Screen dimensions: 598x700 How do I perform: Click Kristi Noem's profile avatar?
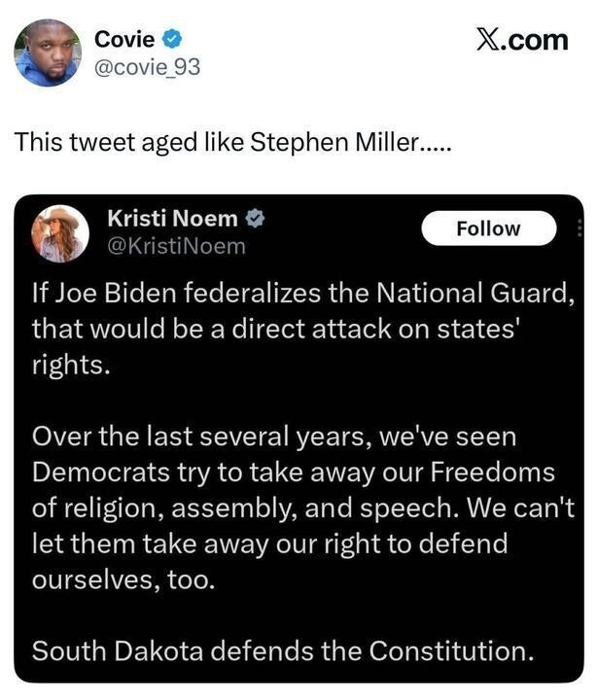[x=61, y=233]
